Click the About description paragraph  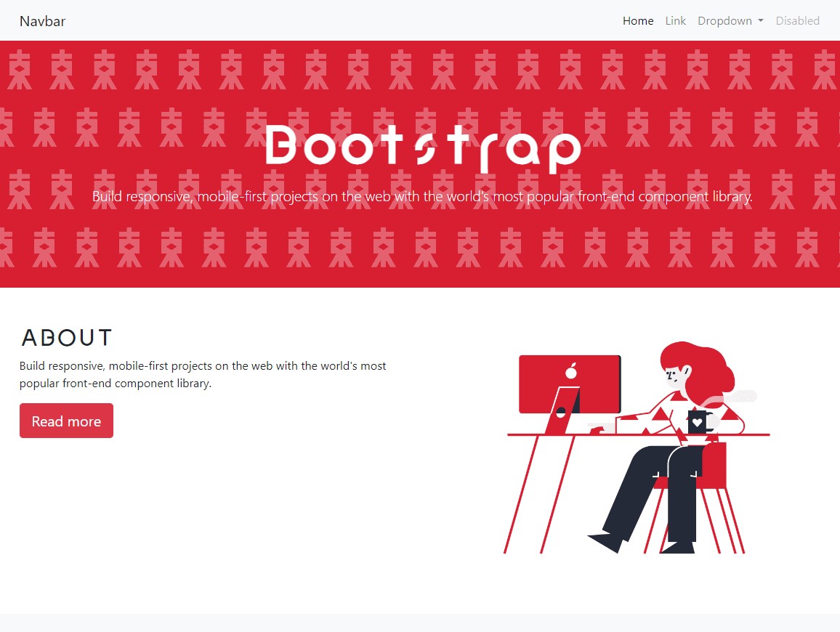pyautogui.click(x=203, y=375)
